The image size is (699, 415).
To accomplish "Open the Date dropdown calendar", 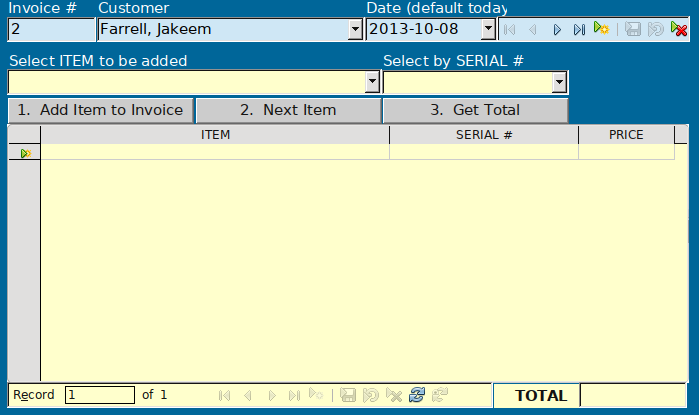I will coord(488,30).
